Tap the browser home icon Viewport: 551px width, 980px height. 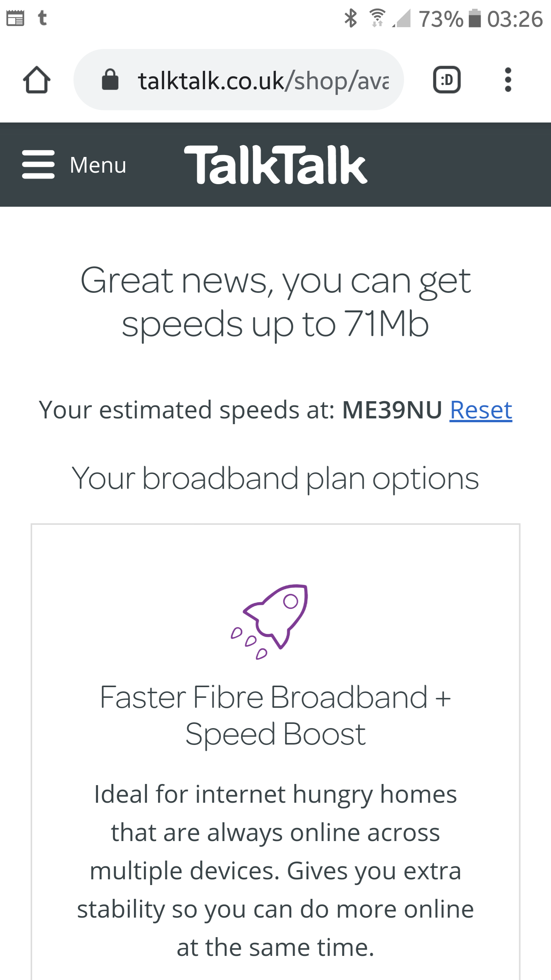pyautogui.click(x=37, y=80)
